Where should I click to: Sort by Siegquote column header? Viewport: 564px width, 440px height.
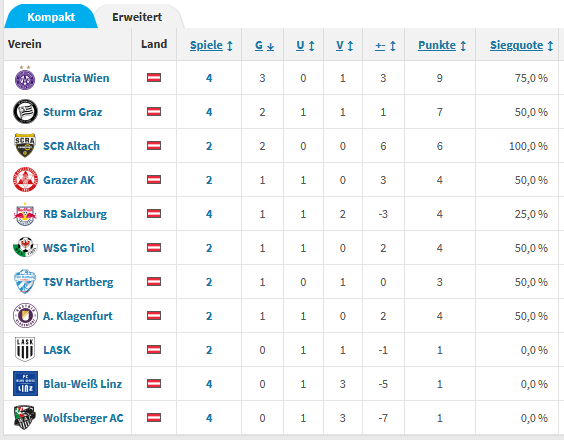point(521,45)
